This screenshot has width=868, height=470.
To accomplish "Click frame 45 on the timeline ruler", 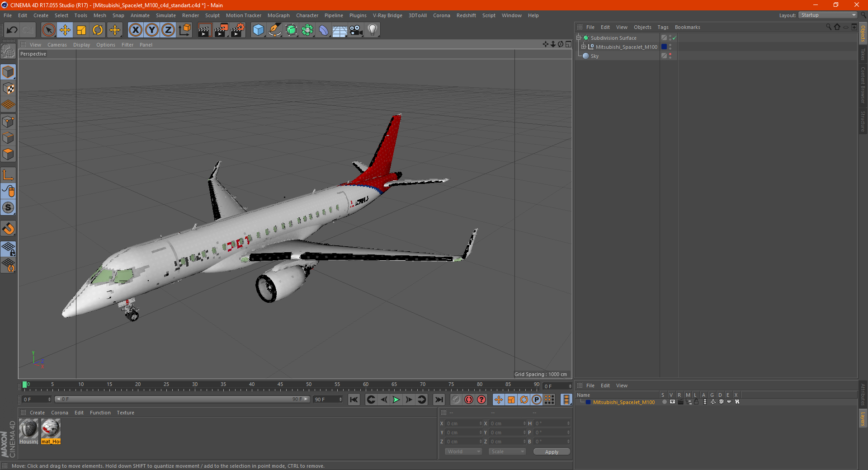I will coord(280,385).
